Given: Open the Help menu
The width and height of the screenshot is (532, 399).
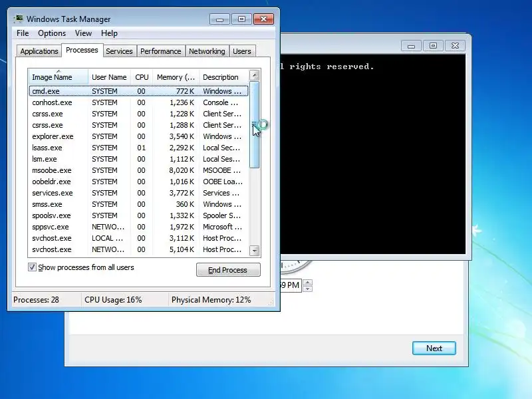Looking at the screenshot, I should 109,33.
